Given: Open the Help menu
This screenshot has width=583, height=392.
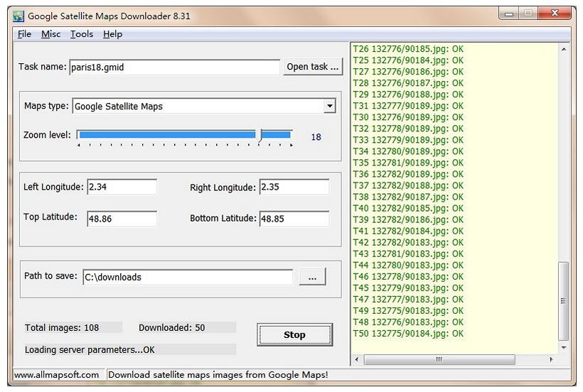Looking at the screenshot, I should pos(112,34).
